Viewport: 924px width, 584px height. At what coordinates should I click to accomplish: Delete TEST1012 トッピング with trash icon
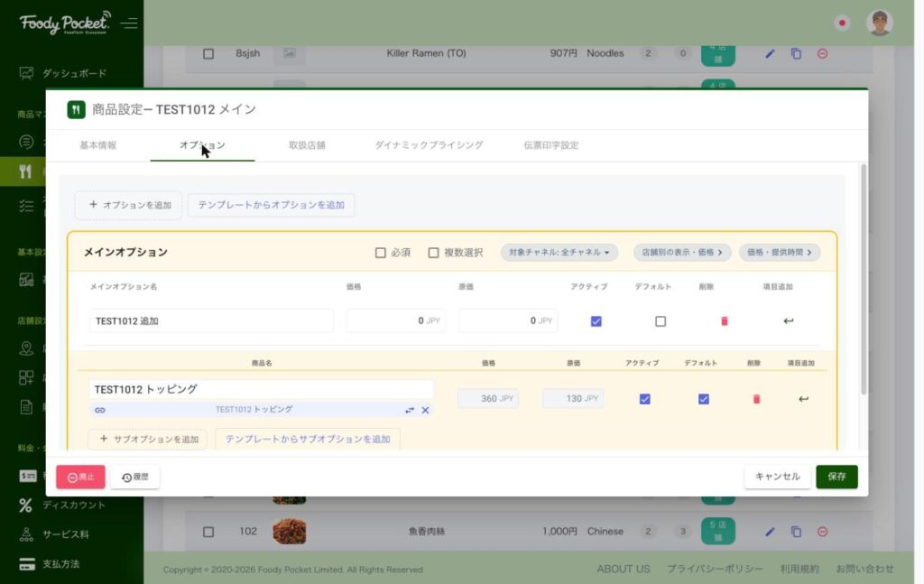pos(756,399)
